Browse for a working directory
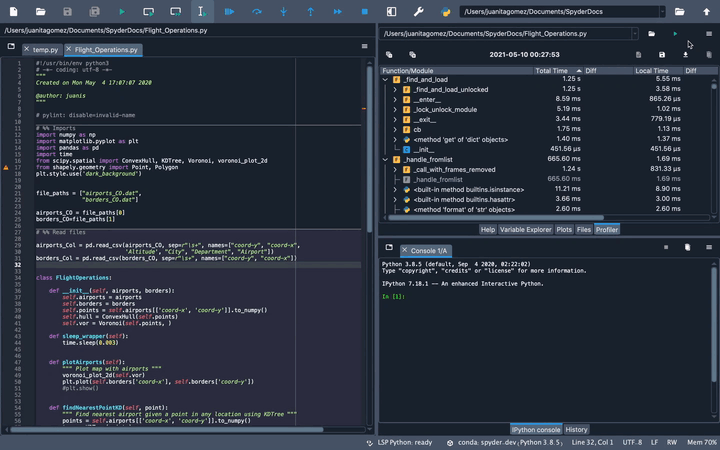The image size is (720, 450). [680, 11]
